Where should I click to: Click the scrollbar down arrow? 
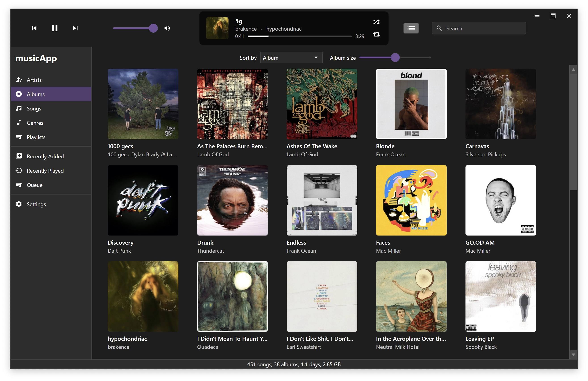573,355
